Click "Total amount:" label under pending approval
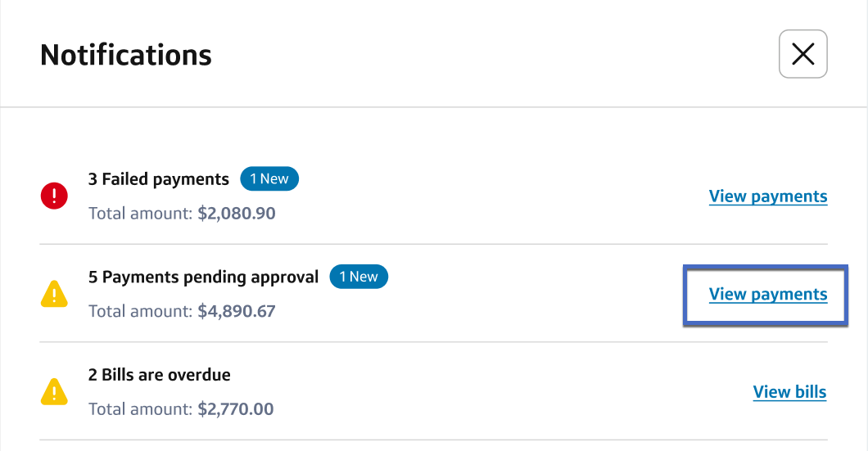This screenshot has width=868, height=451. pos(140,312)
